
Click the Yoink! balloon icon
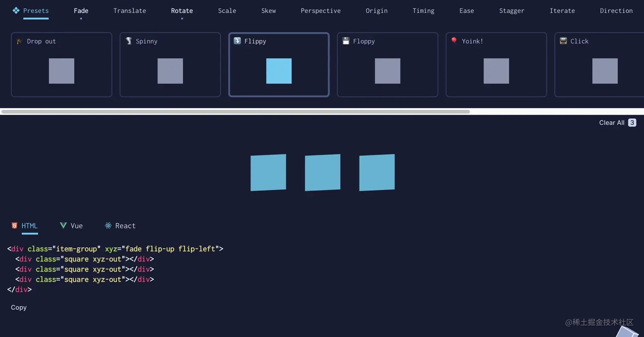pos(454,41)
